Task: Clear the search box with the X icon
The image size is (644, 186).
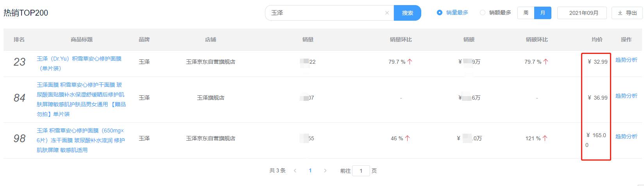Action: pos(387,13)
